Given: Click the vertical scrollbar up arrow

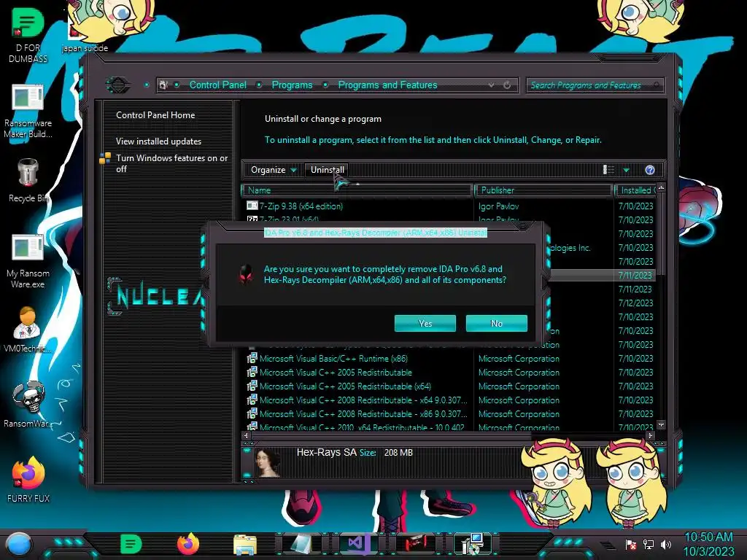Looking at the screenshot, I should point(661,188).
